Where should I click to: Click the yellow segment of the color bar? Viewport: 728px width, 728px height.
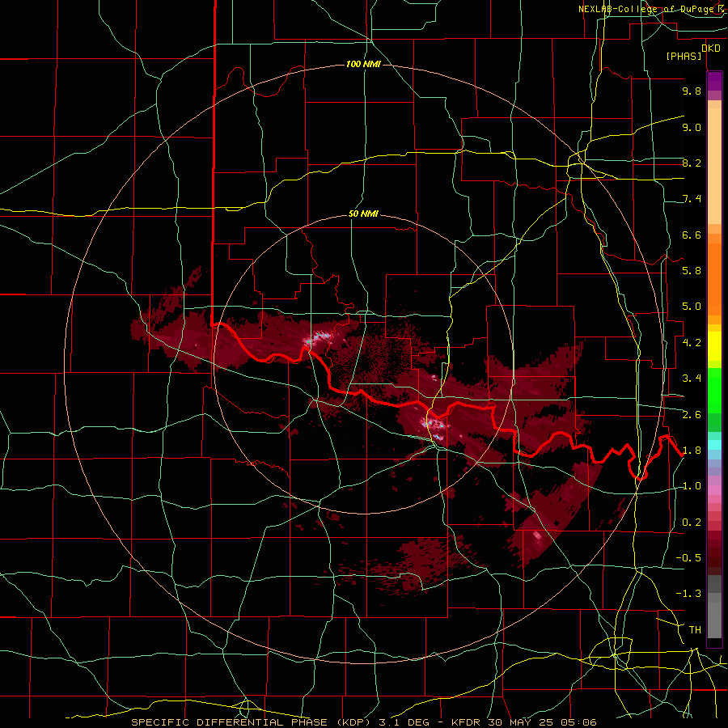tap(714, 346)
